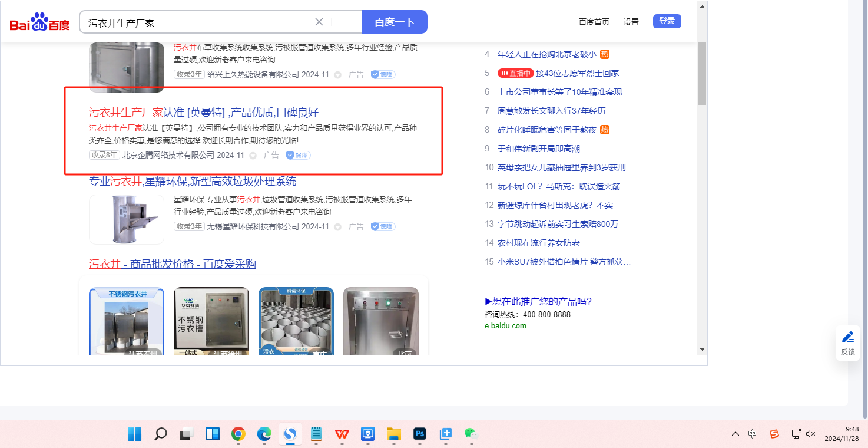Open network settings from the system tray
Image resolution: width=868 pixels, height=448 pixels.
click(796, 434)
